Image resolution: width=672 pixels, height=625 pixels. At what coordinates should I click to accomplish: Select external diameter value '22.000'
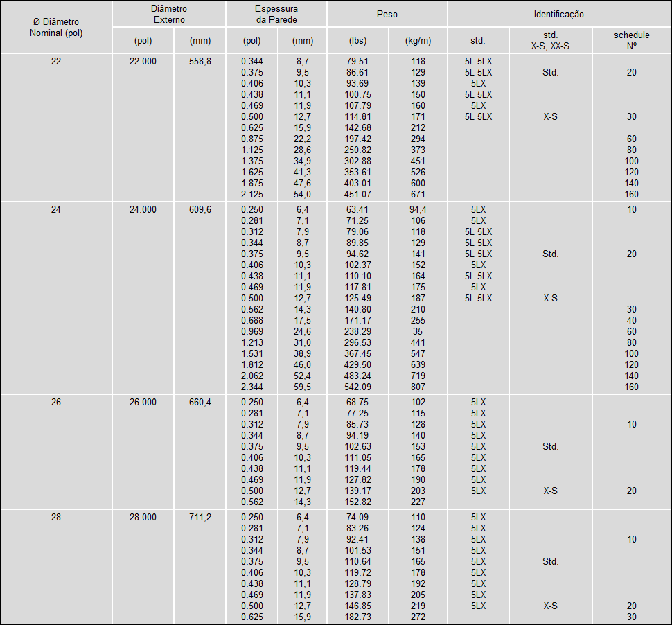pos(143,61)
